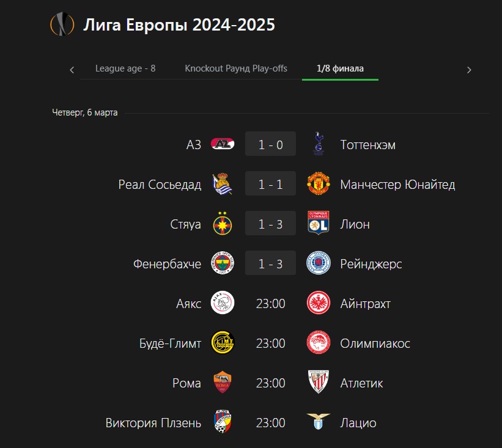The width and height of the screenshot is (502, 448).
Task: Click the Tottenham club crest
Action: click(x=319, y=144)
